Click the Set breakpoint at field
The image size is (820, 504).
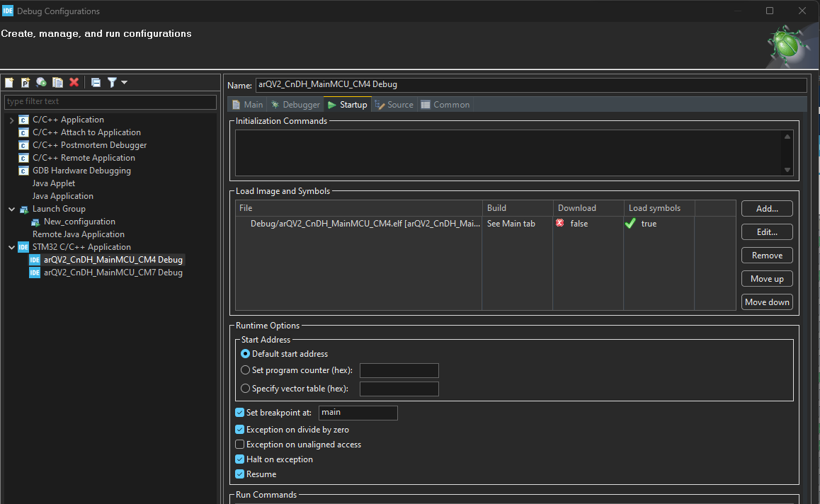pos(358,413)
